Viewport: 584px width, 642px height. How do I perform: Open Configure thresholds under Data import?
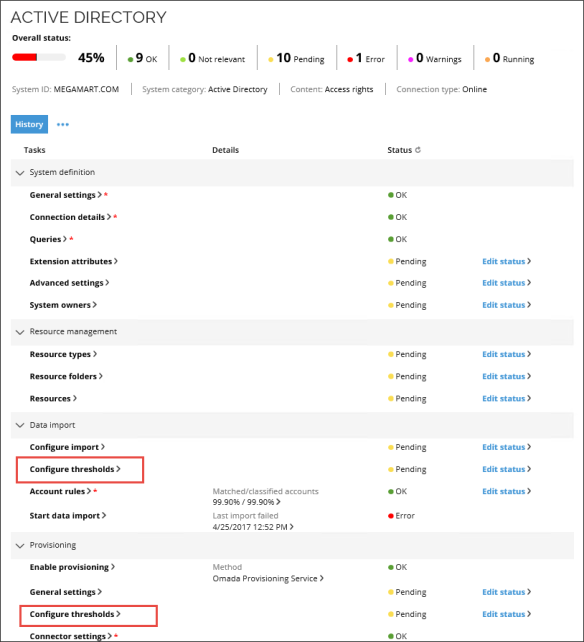point(75,469)
